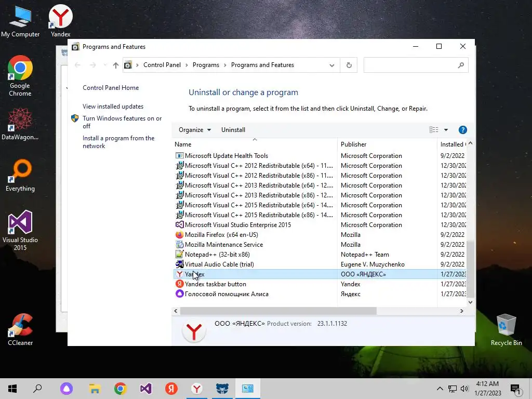The width and height of the screenshot is (532, 399).
Task: Select the Голосовой помощник Алиса row
Action: click(x=319, y=294)
